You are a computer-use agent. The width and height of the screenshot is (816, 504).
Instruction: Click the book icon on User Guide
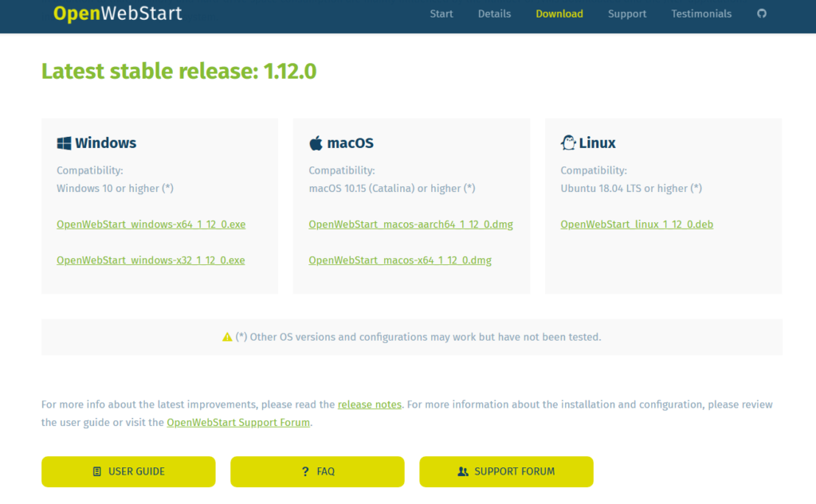97,471
